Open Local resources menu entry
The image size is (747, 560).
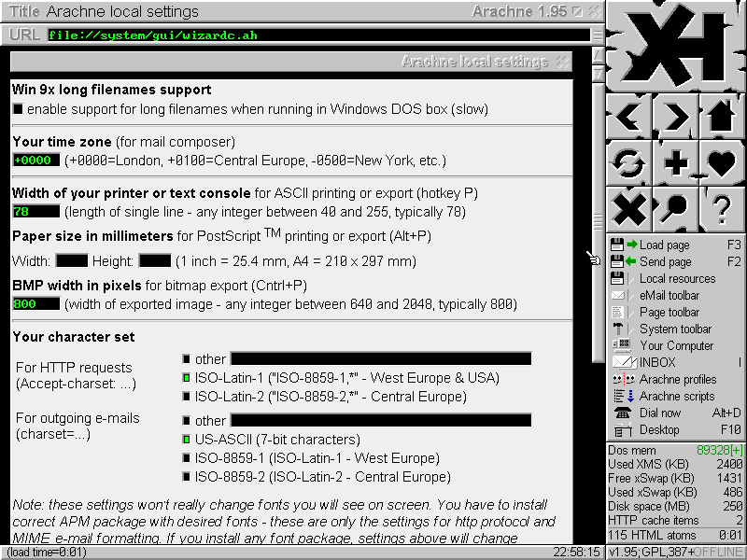point(678,278)
